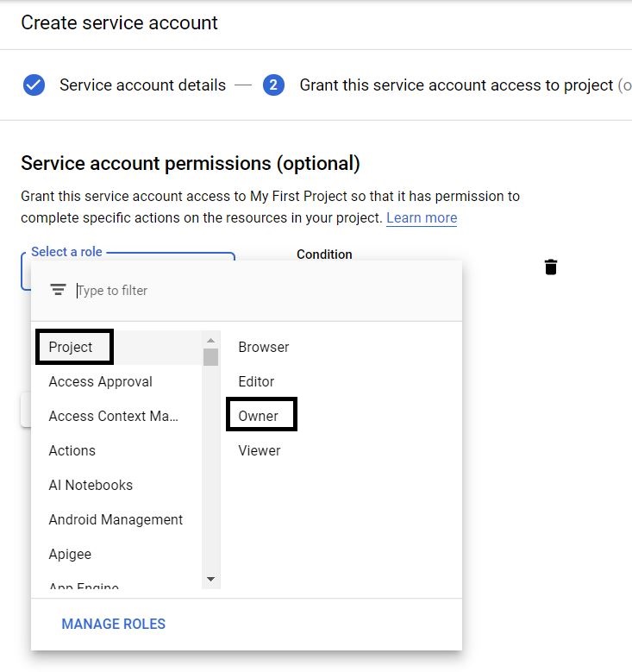This screenshot has height=672, width=632.
Task: Focus the Type to filter field
Action: click(266, 291)
